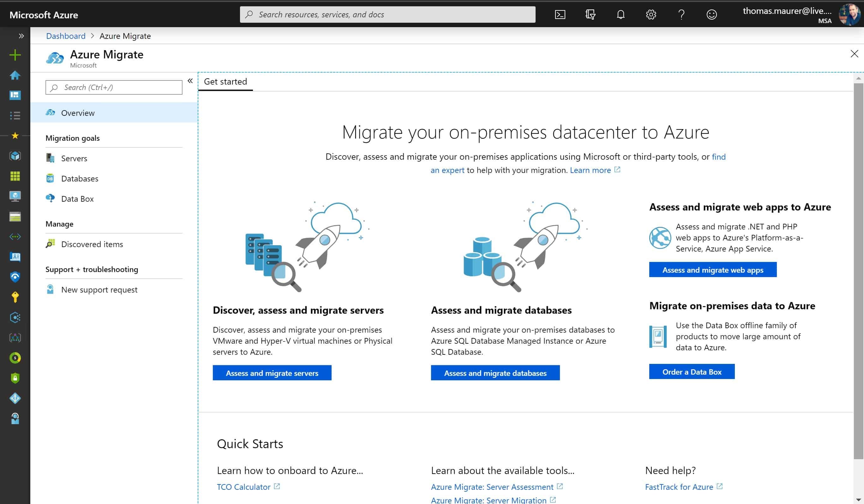Expand the left portal navigation menu
This screenshot has height=504, width=864.
pos(21,36)
